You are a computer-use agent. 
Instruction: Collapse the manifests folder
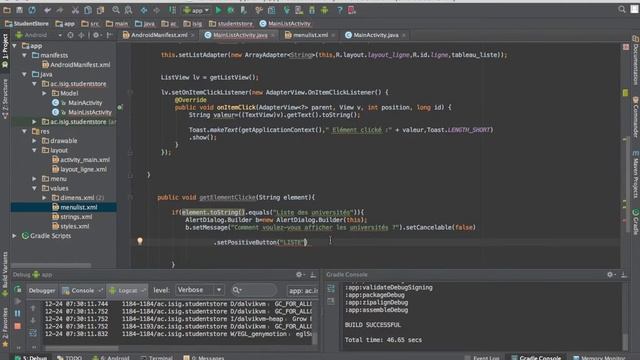click(25, 55)
